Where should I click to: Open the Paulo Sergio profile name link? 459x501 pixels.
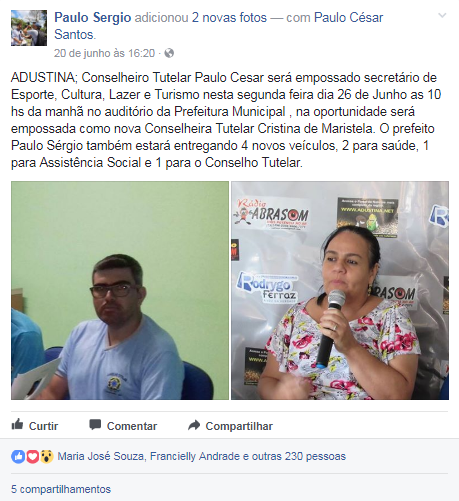pyautogui.click(x=93, y=18)
